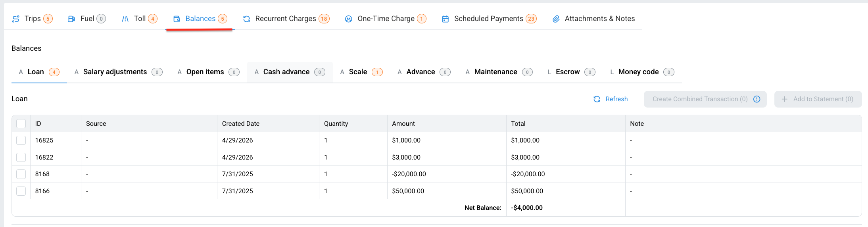Tick the checkbox for loan ID 8166
The width and height of the screenshot is (868, 227).
[21, 191]
